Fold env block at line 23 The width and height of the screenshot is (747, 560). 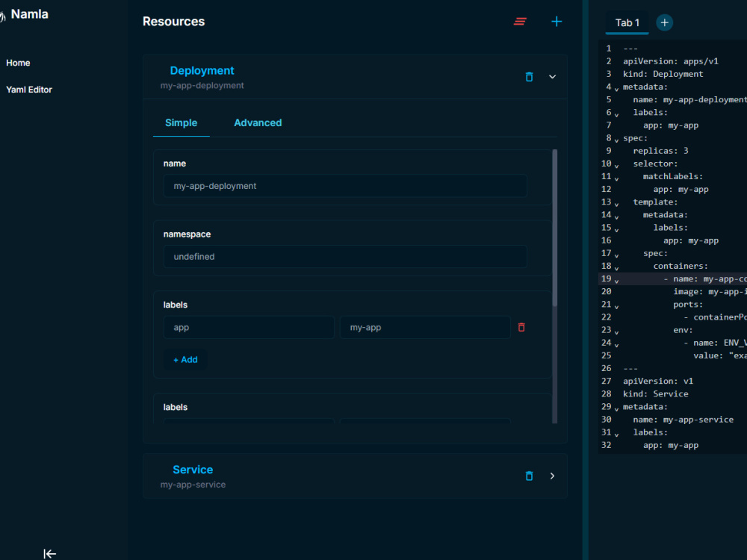[x=616, y=332]
